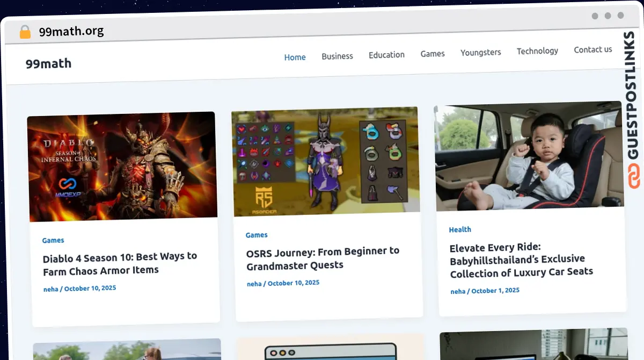Read the Diablo 4 Chaos Armor article

coord(120,263)
